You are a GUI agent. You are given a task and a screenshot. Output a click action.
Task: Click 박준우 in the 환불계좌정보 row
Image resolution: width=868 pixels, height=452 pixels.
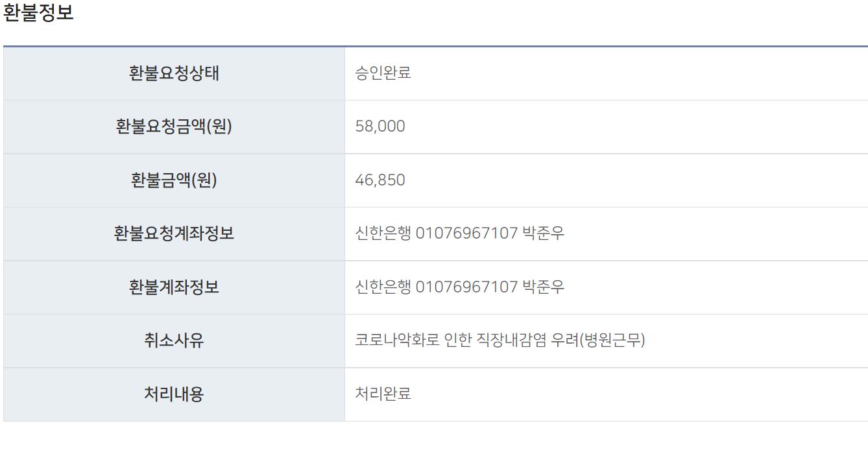[543, 287]
